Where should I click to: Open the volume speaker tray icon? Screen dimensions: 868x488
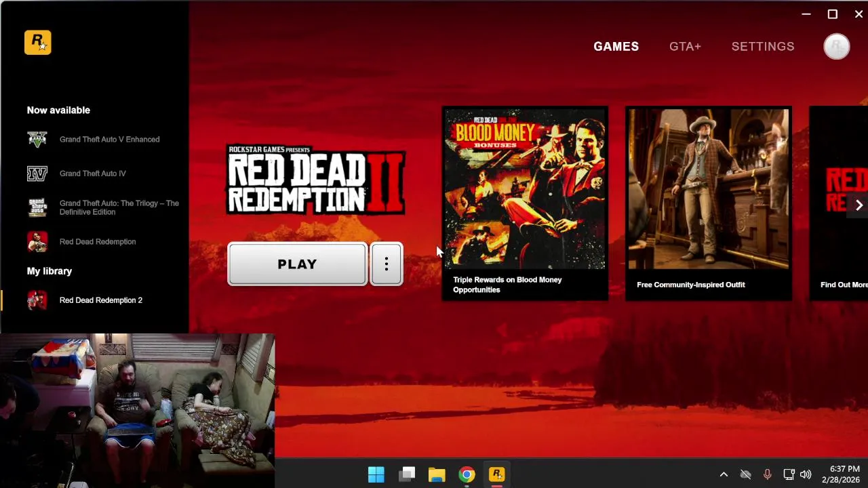pos(806,474)
